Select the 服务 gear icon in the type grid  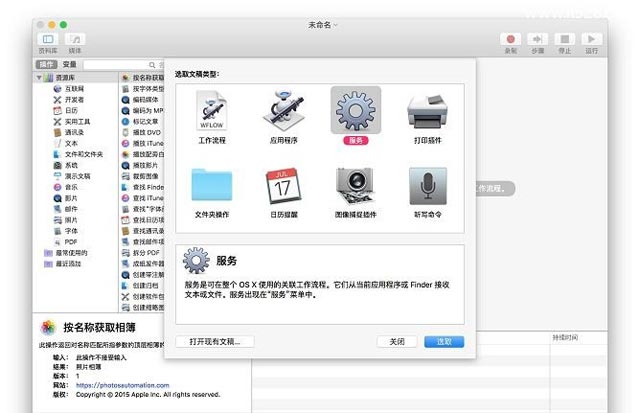click(x=356, y=110)
